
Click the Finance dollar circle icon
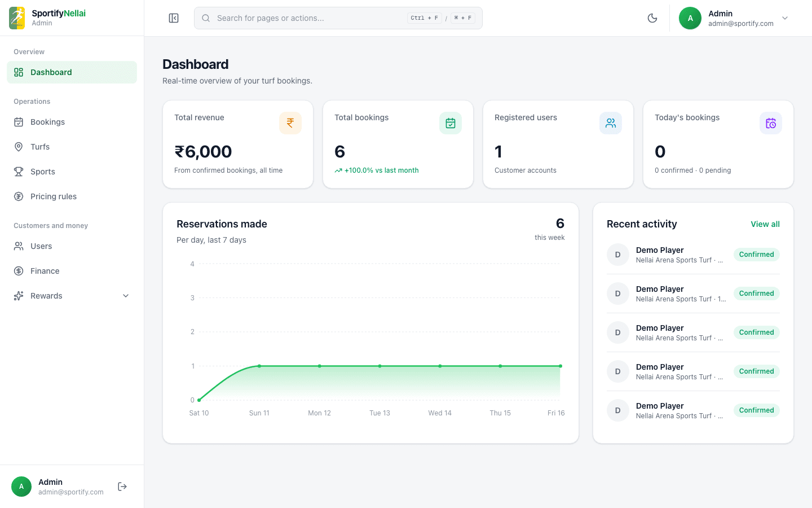[x=19, y=271]
